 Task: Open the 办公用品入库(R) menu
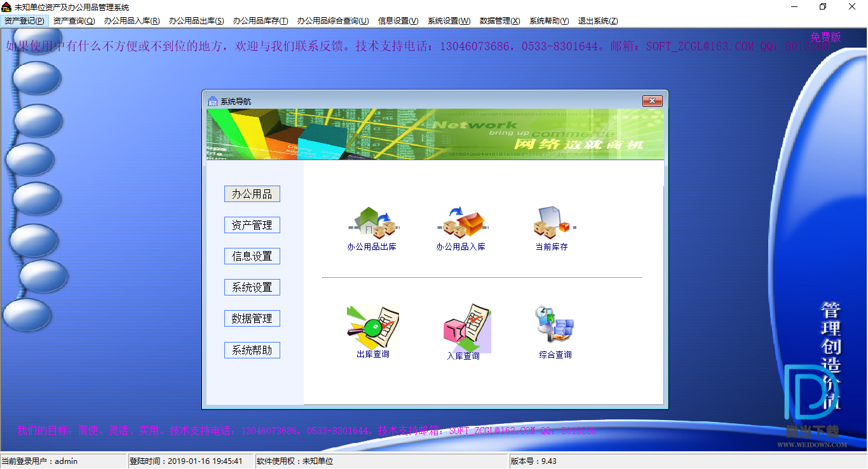click(132, 20)
